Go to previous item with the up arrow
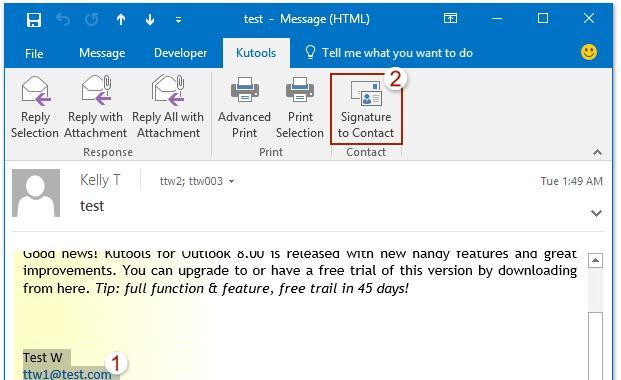The width and height of the screenshot is (621, 380). pyautogui.click(x=121, y=19)
